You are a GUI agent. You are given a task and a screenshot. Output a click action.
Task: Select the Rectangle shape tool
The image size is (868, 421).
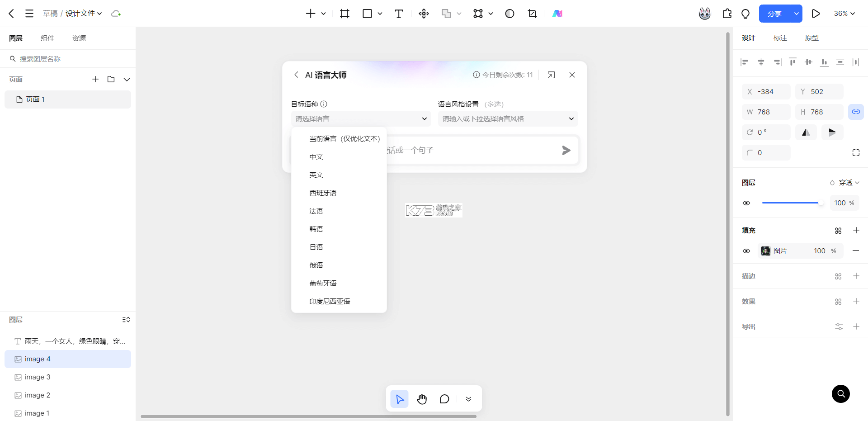point(367,14)
